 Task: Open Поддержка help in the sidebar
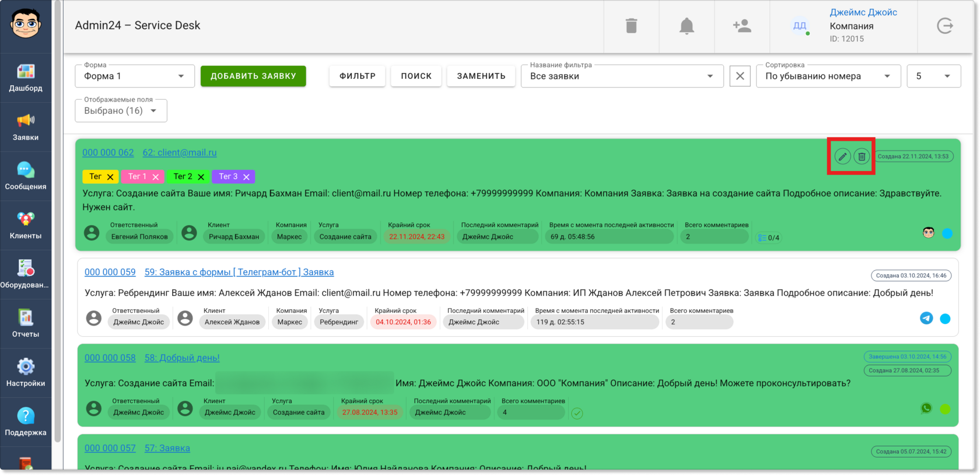[26, 421]
